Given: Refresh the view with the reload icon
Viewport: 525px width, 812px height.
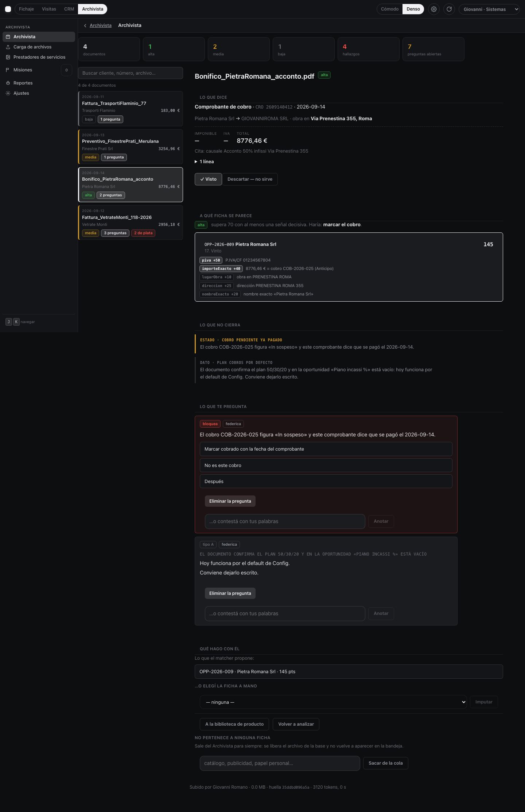Looking at the screenshot, I should (449, 9).
